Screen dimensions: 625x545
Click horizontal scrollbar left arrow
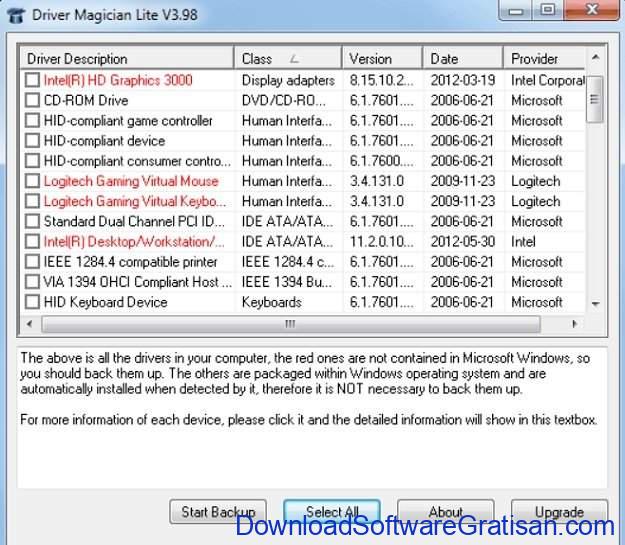tap(29, 324)
